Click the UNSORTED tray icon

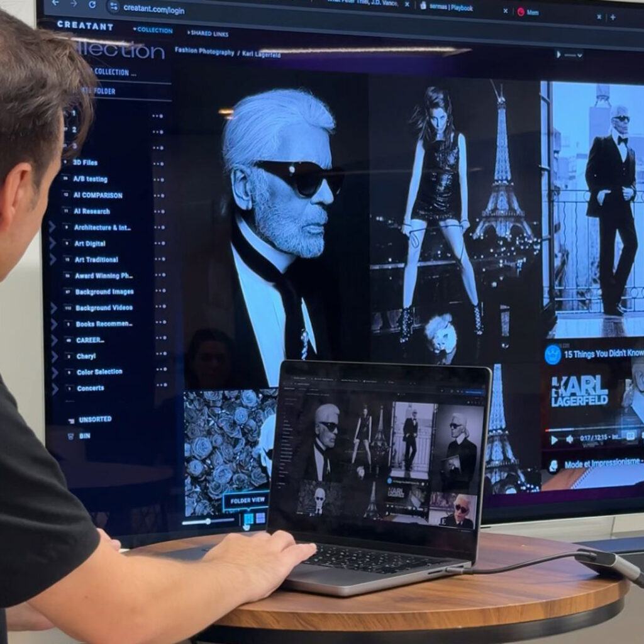(71, 420)
